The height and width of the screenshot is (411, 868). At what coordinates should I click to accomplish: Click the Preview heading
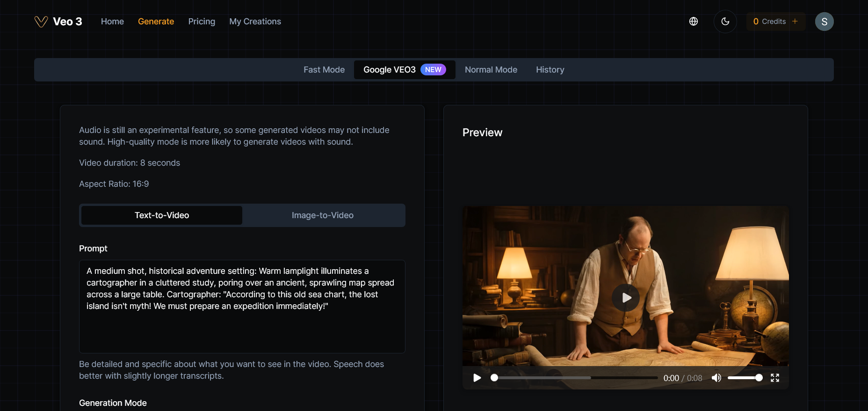pos(482,132)
